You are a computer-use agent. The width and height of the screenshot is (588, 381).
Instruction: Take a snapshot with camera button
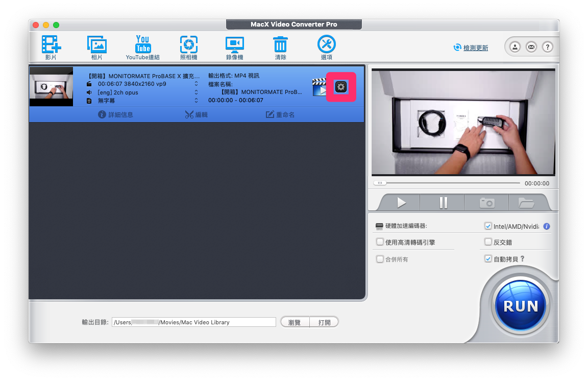[x=487, y=203]
